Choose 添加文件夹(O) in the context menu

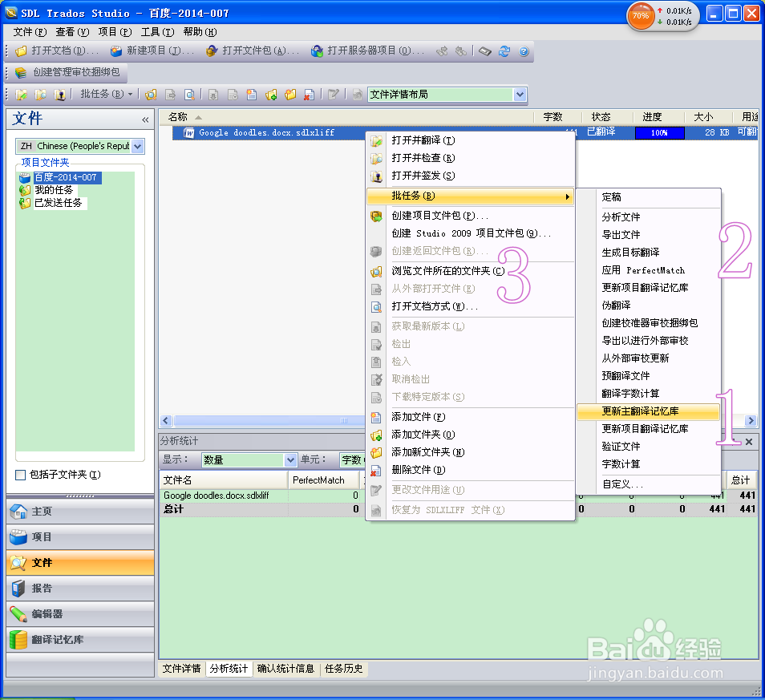[x=470, y=435]
